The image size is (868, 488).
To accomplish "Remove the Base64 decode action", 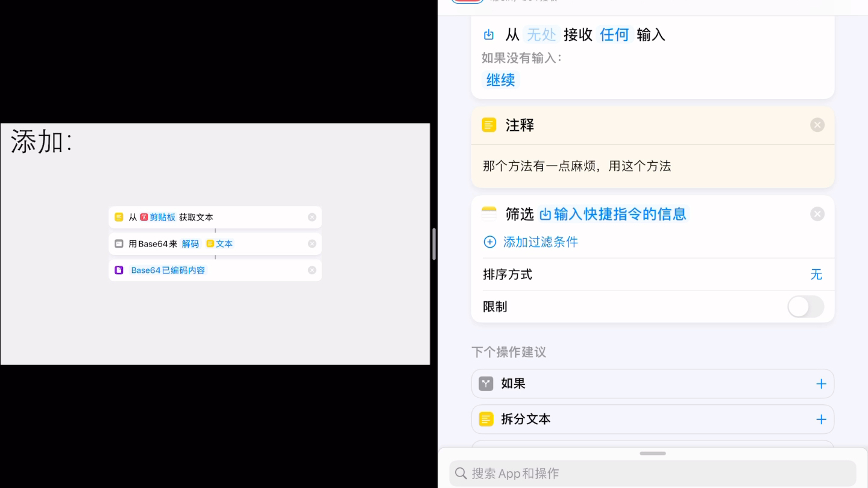I will [x=312, y=244].
